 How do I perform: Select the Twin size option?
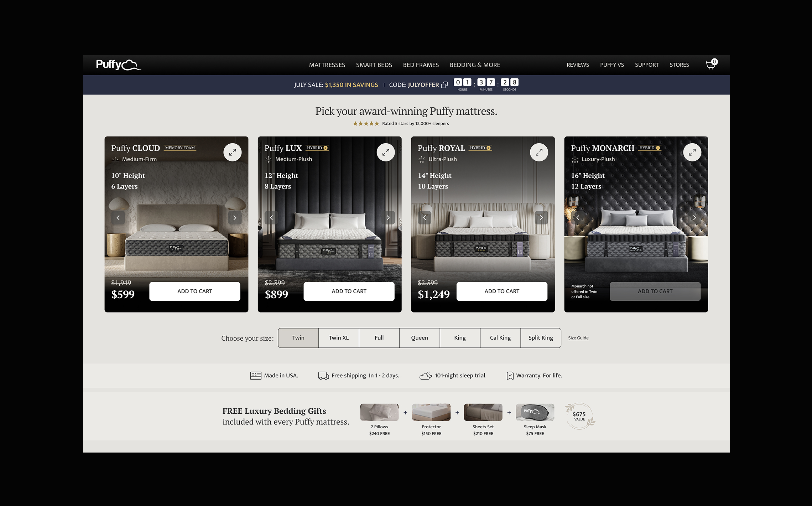coord(298,338)
